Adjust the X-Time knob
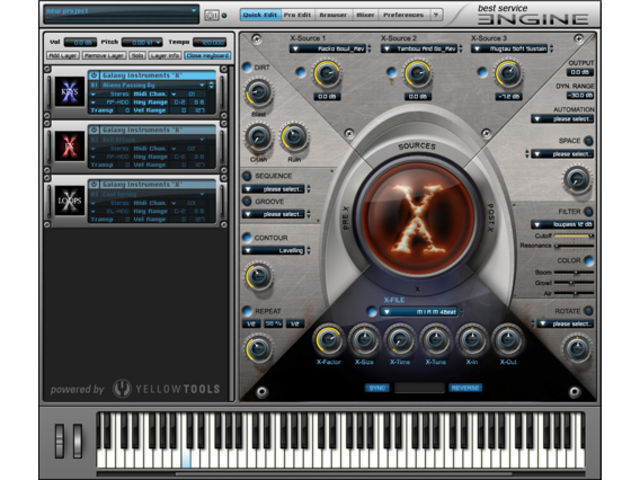 click(x=400, y=340)
